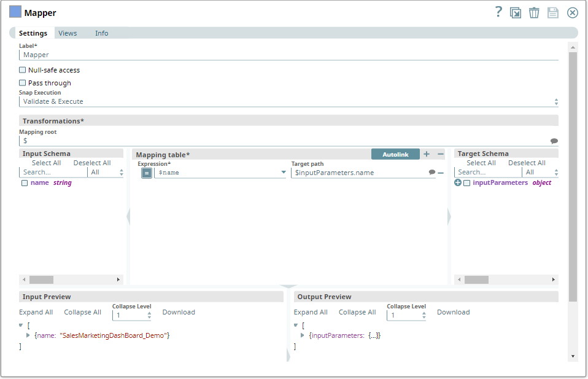This screenshot has height=379, width=588.
Task: Click the Target Schema horizontal scrollbar thumb
Action: point(476,279)
